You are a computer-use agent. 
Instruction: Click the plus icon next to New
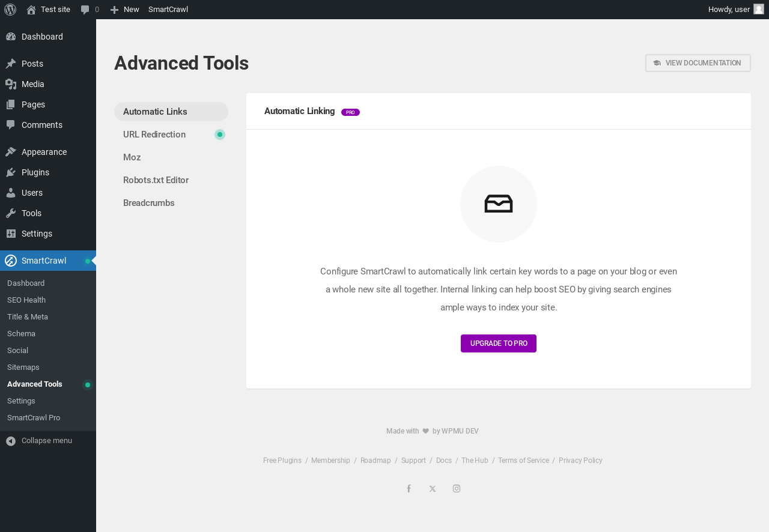coord(114,10)
